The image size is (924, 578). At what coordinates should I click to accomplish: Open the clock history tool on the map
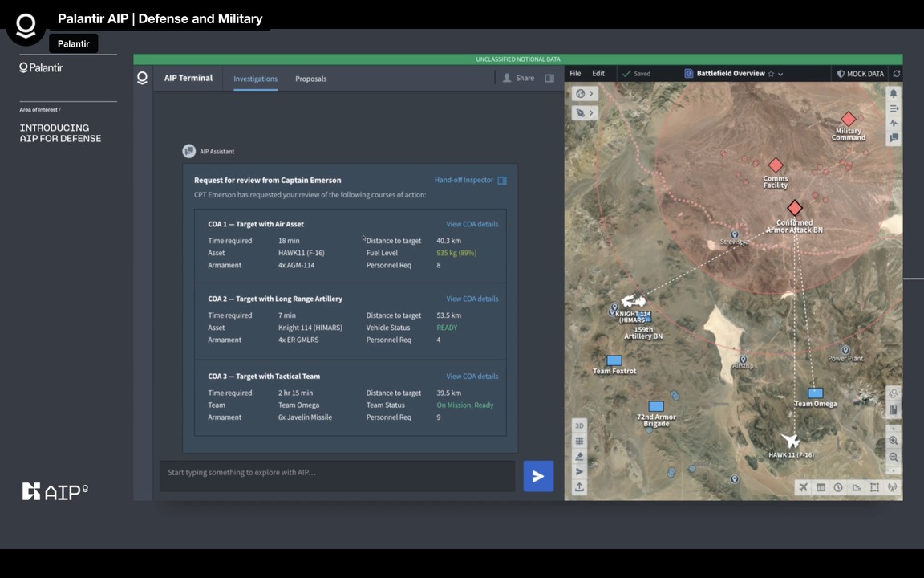838,487
